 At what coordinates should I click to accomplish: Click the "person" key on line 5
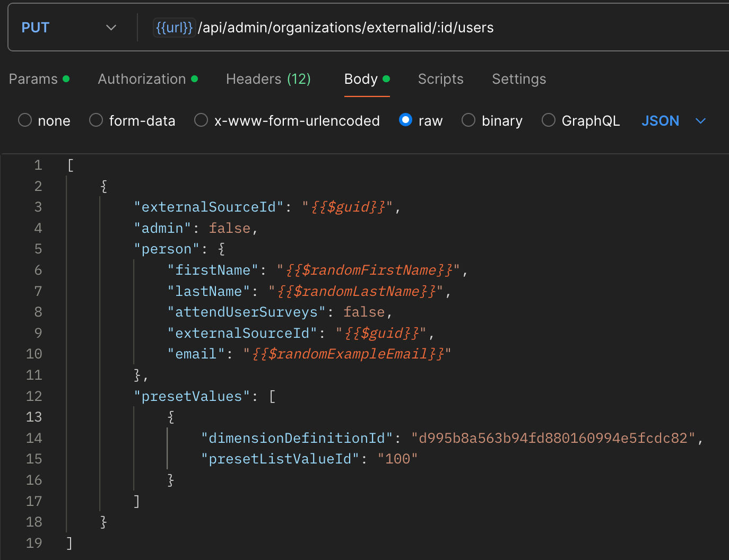tap(167, 249)
